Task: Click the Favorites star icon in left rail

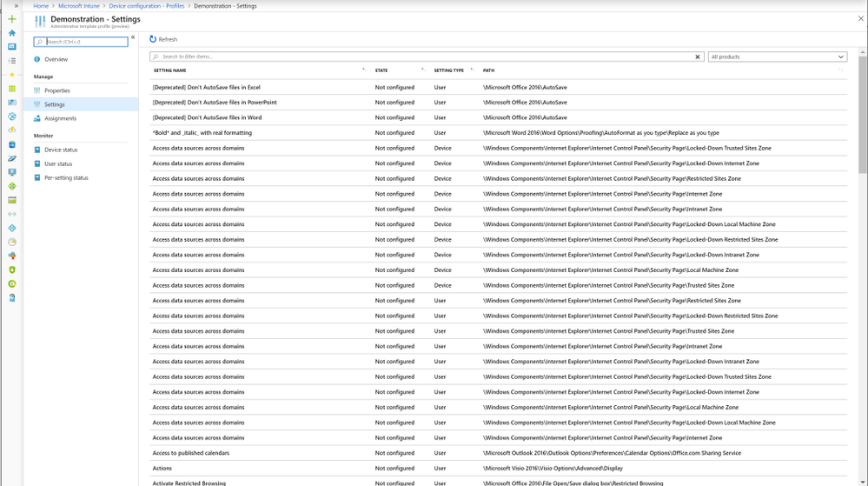Action: (x=11, y=74)
